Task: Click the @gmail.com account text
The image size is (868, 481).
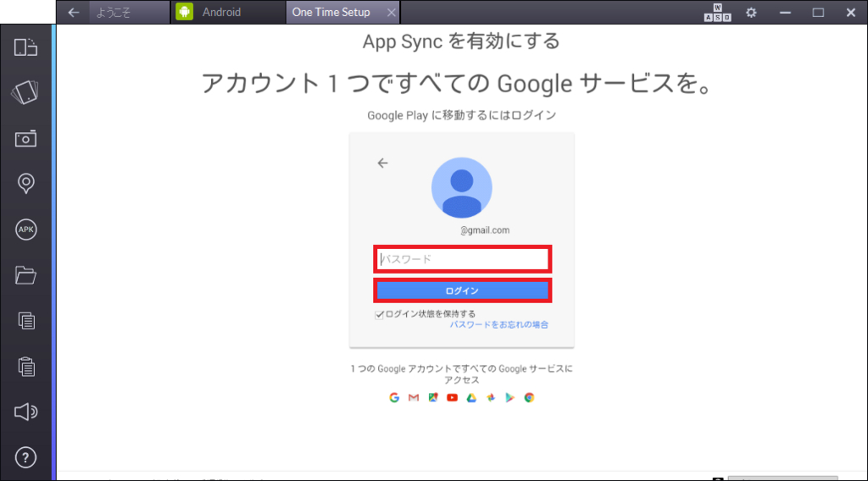Action: click(485, 230)
